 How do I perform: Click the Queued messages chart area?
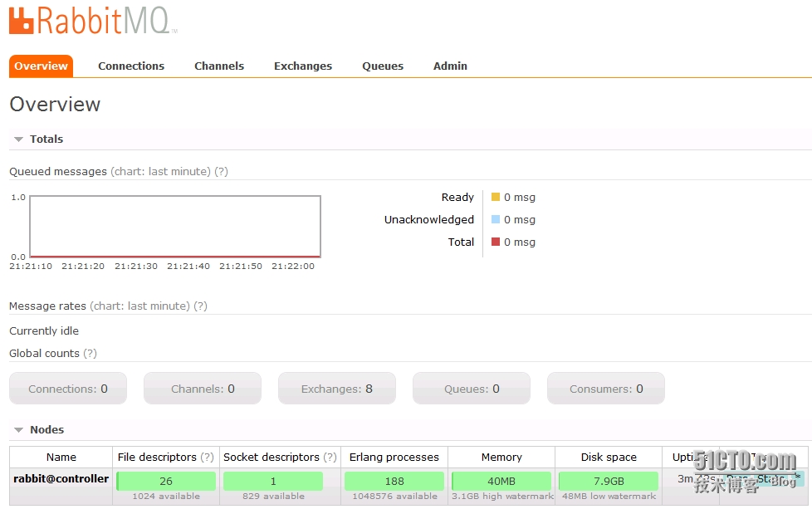coord(175,227)
